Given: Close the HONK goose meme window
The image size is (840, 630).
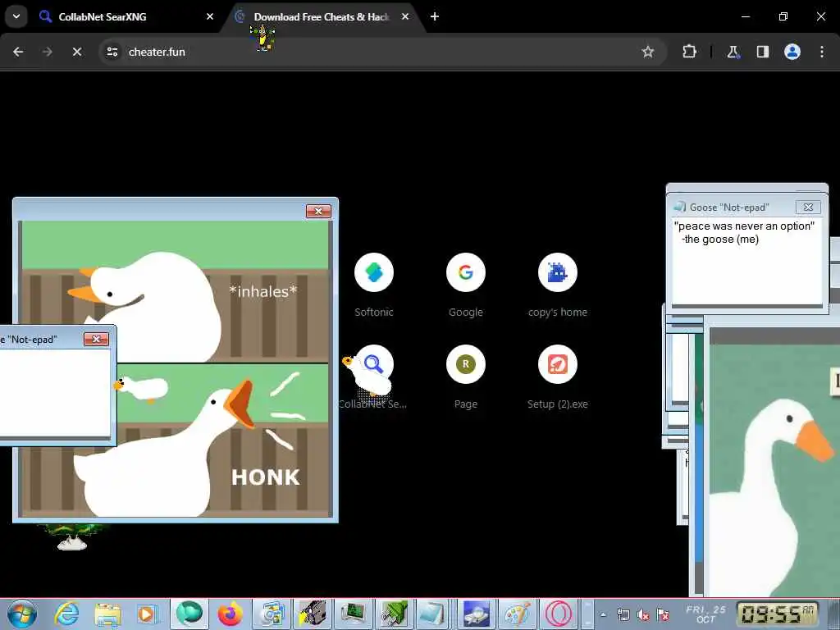Looking at the screenshot, I should 319,211.
